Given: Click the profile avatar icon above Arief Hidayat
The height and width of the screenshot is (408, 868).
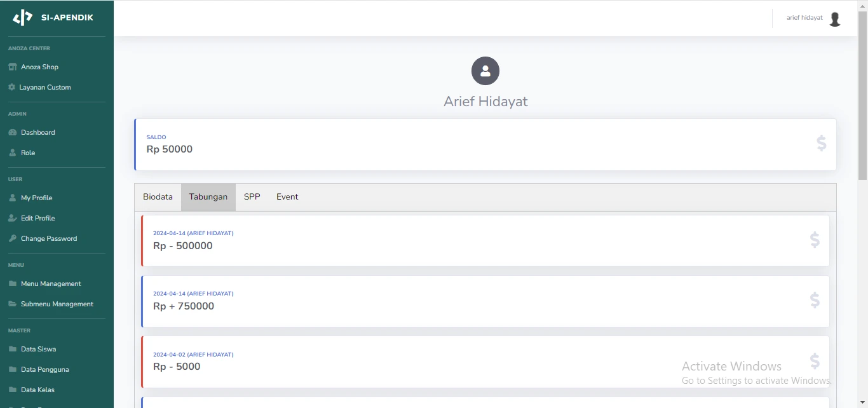Looking at the screenshot, I should click(x=485, y=71).
